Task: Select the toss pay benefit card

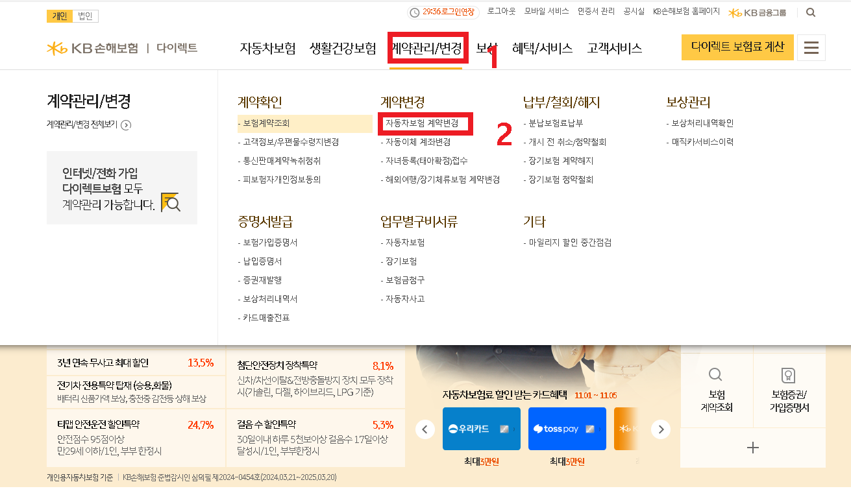Action: [x=567, y=429]
